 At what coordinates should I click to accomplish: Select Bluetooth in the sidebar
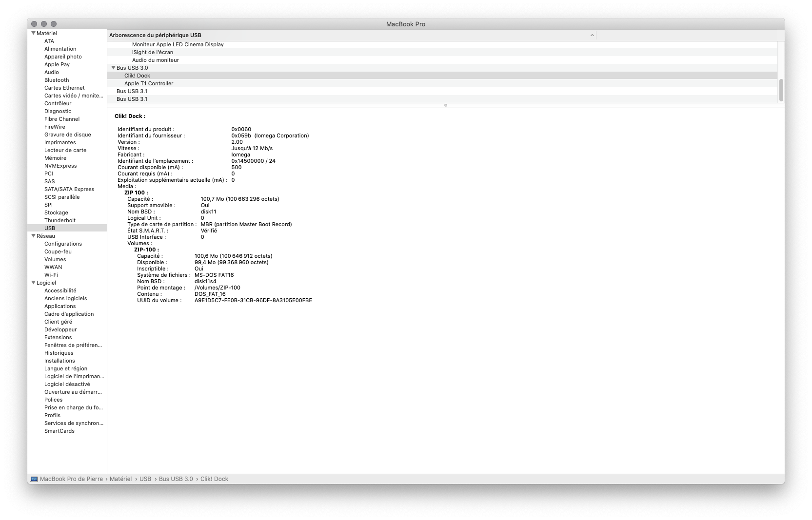(x=57, y=80)
